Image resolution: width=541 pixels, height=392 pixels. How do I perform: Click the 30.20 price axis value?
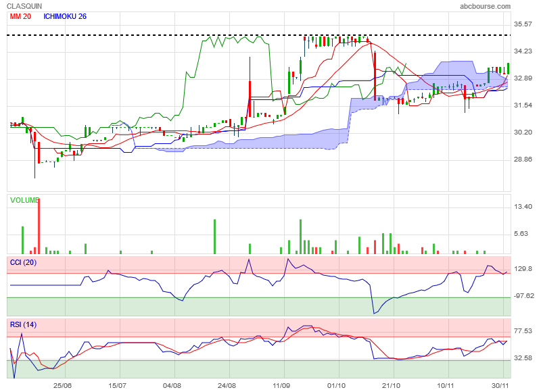[523, 132]
